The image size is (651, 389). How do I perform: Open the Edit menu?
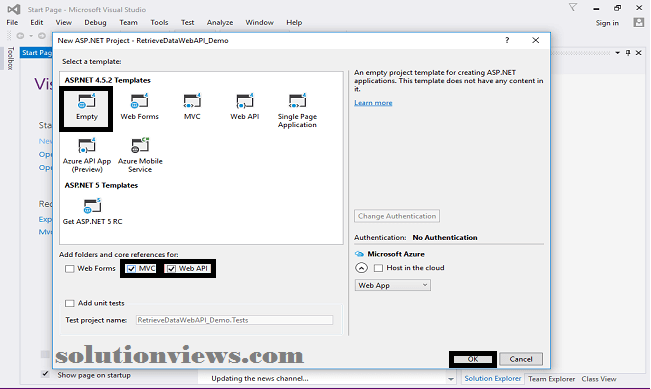click(x=37, y=22)
